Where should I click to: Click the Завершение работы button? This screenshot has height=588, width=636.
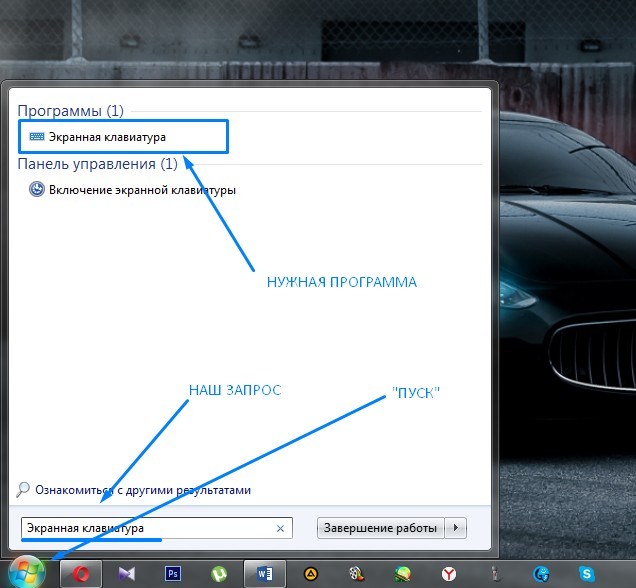[380, 528]
